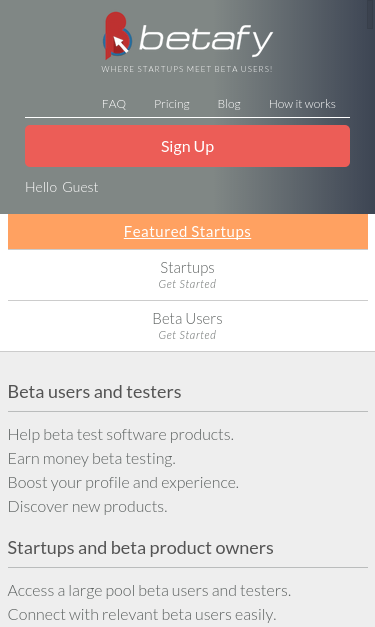Open the FAQ page
The image size is (375, 627).
pos(114,104)
